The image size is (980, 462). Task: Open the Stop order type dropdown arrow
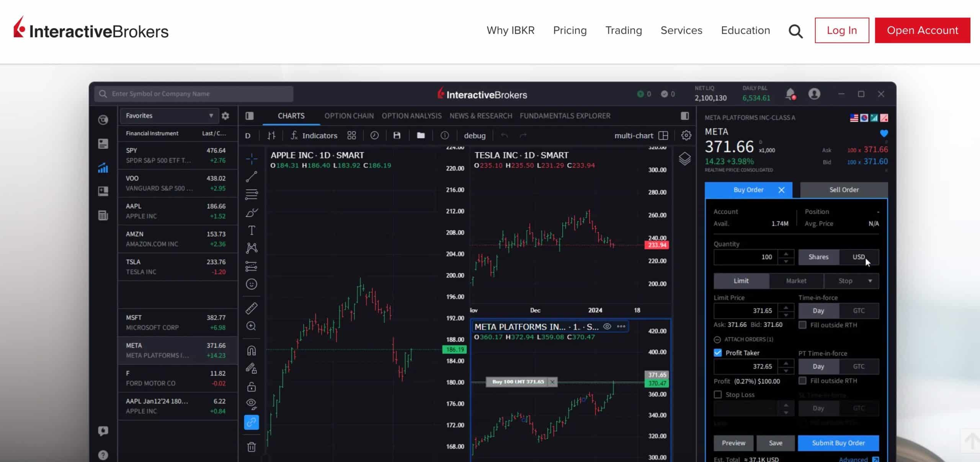(870, 281)
